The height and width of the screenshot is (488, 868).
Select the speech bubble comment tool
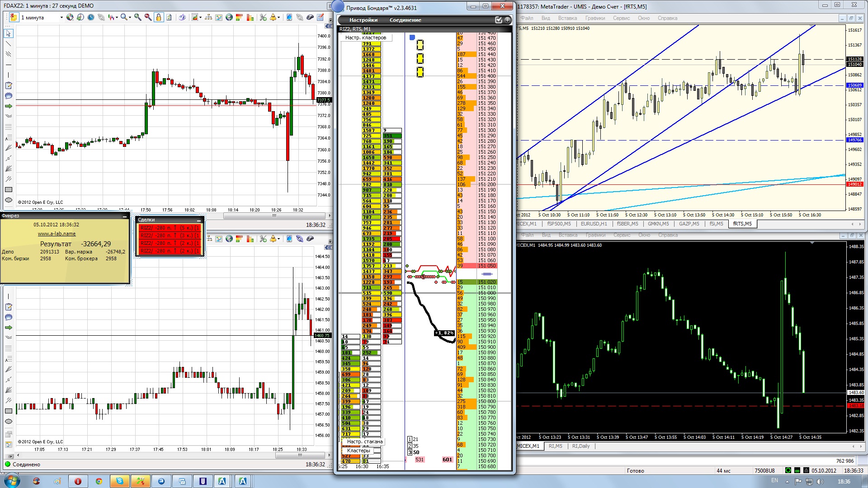pos(8,96)
